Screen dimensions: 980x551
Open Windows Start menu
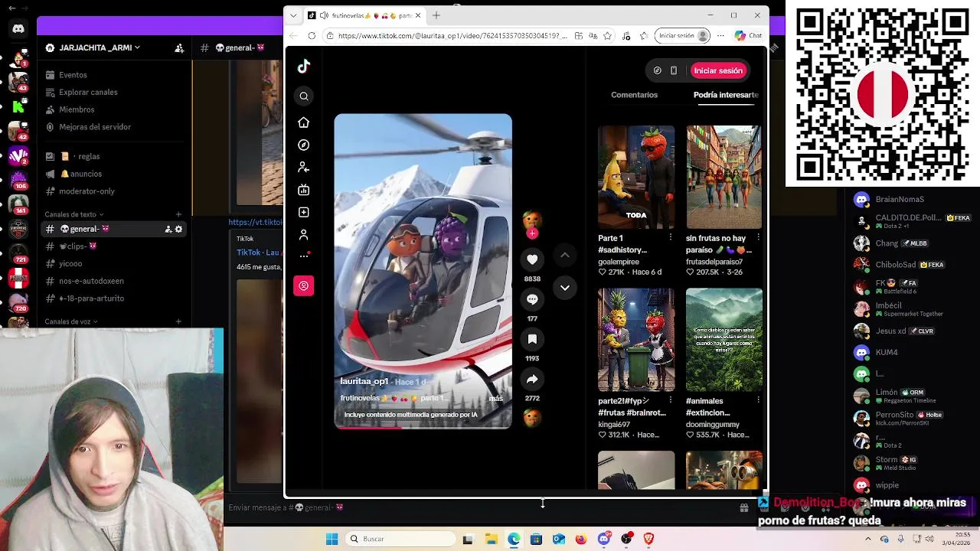tap(332, 539)
